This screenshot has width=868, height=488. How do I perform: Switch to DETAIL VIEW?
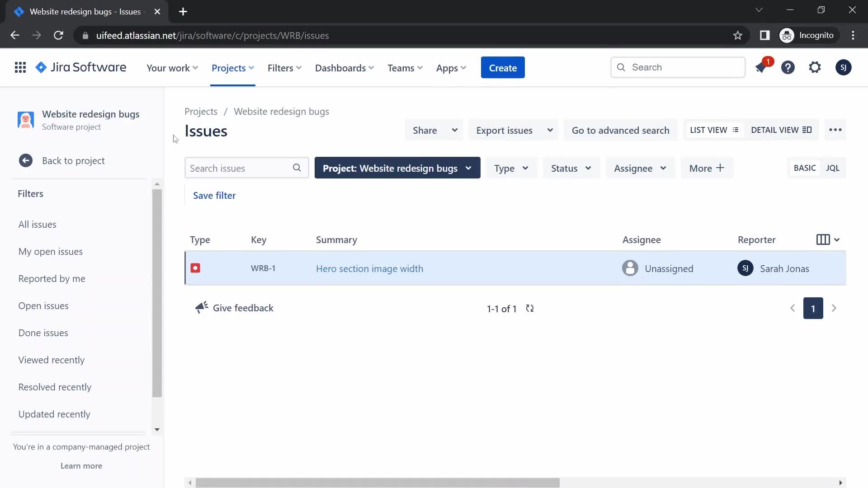[x=781, y=130]
